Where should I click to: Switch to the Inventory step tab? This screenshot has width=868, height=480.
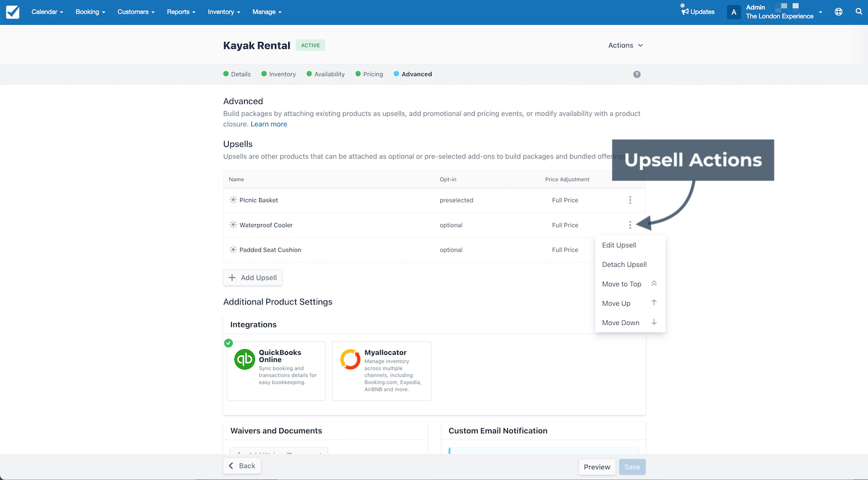279,74
